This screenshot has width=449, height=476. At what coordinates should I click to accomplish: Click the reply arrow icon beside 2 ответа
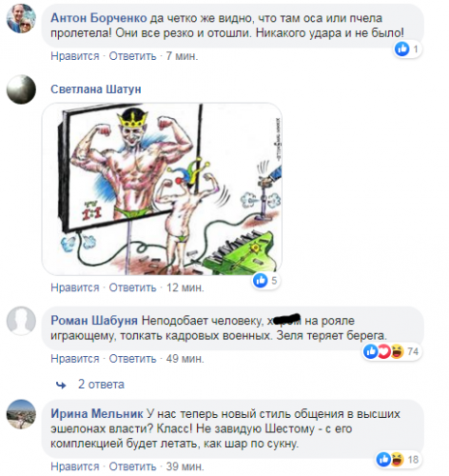pos(61,386)
